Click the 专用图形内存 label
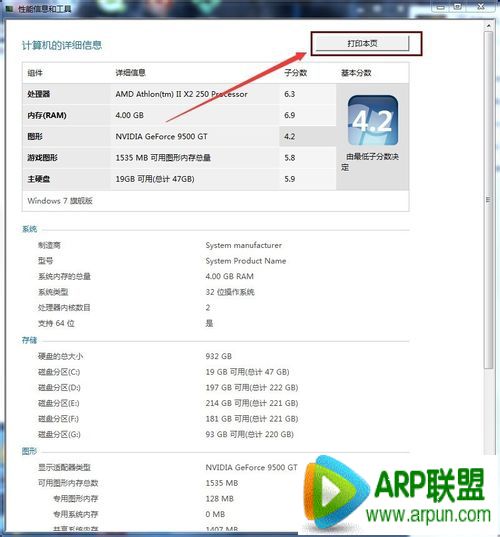Image resolution: width=500 pixels, height=537 pixels. pyautogui.click(x=76, y=498)
